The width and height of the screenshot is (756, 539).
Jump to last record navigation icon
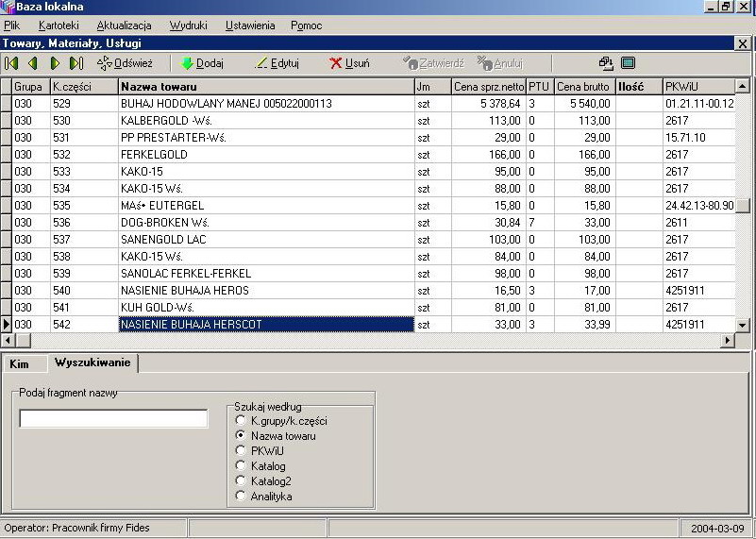pos(76,63)
